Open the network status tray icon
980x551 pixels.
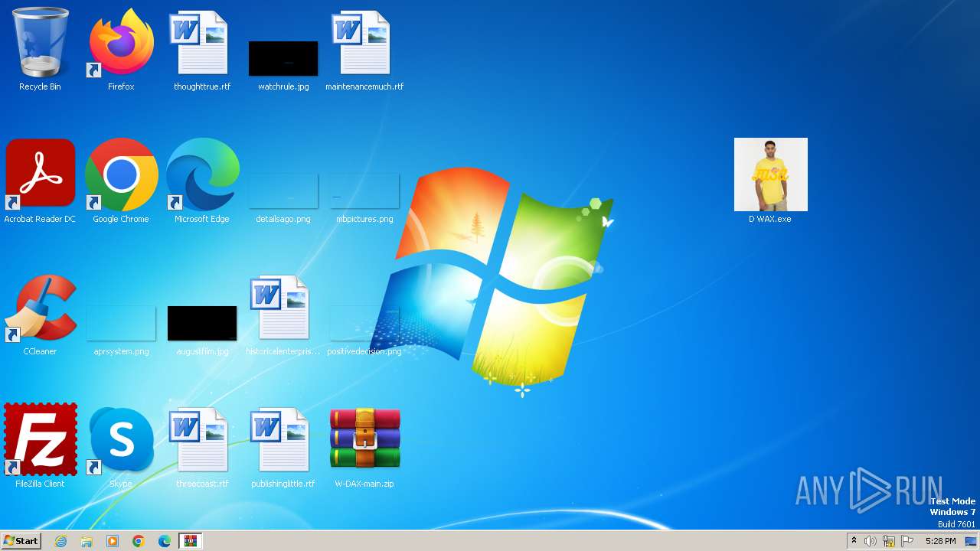(x=889, y=541)
